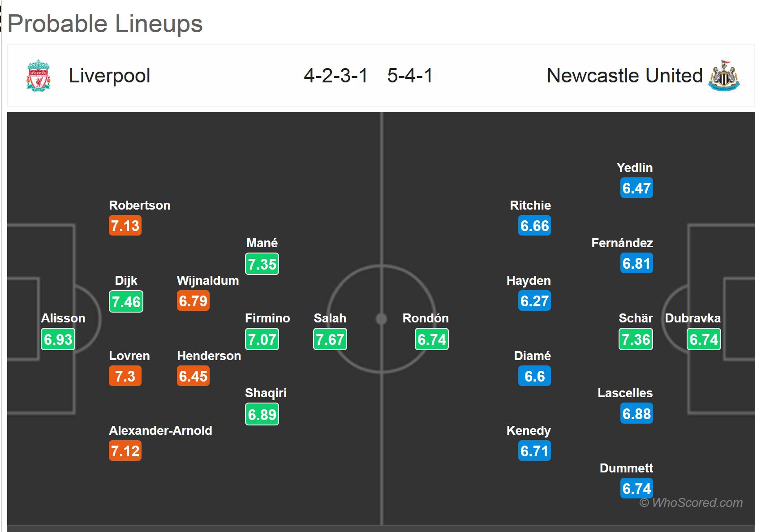Click the Probable Lineups heading

[105, 24]
